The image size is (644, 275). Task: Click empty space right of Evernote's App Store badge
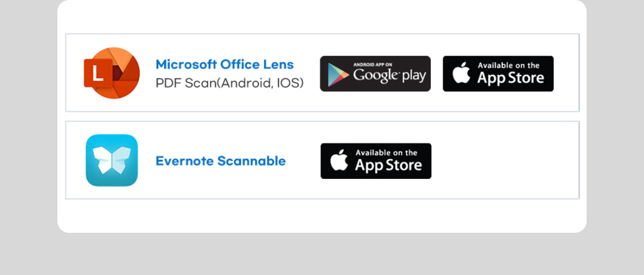click(x=505, y=161)
